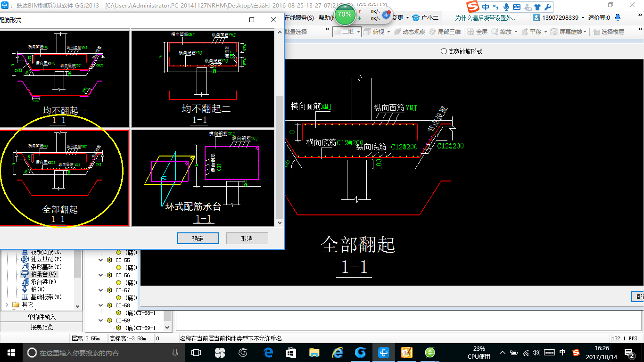Cancel with the 取消 button
The image size is (644, 362).
tap(247, 239)
